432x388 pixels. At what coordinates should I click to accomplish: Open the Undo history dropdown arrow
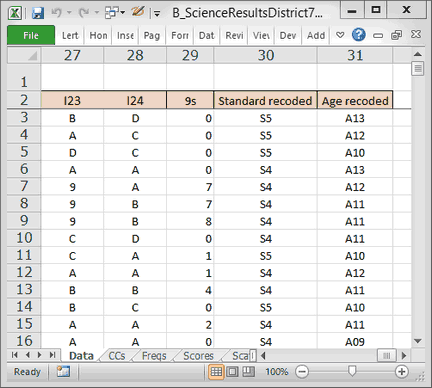click(69, 13)
